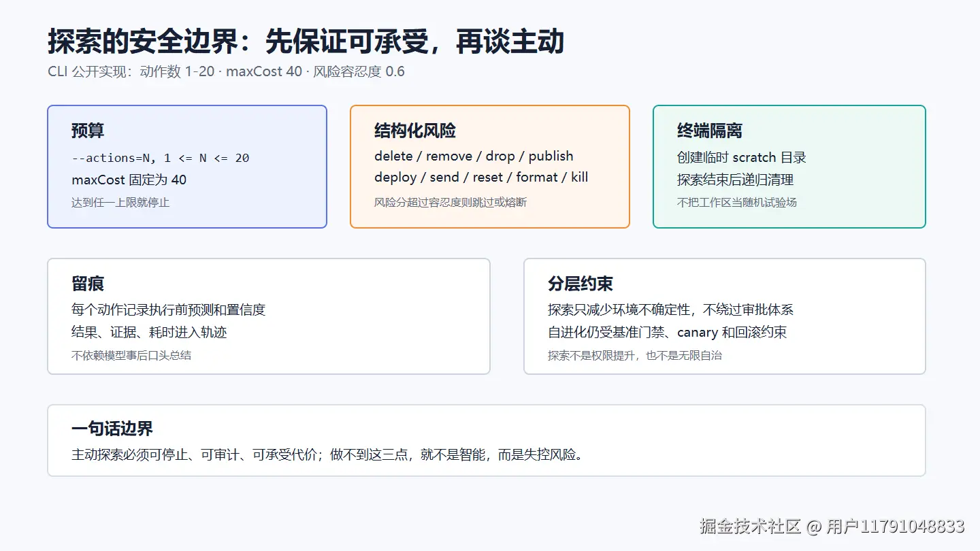Click the "一句话边界" card heading
980x551 pixels.
pos(112,429)
